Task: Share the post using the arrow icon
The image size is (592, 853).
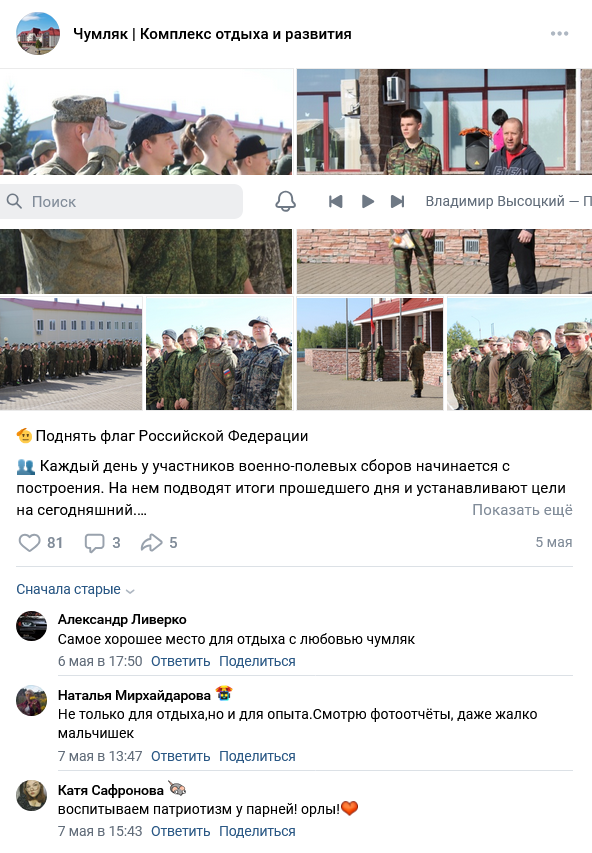Action: (x=151, y=542)
